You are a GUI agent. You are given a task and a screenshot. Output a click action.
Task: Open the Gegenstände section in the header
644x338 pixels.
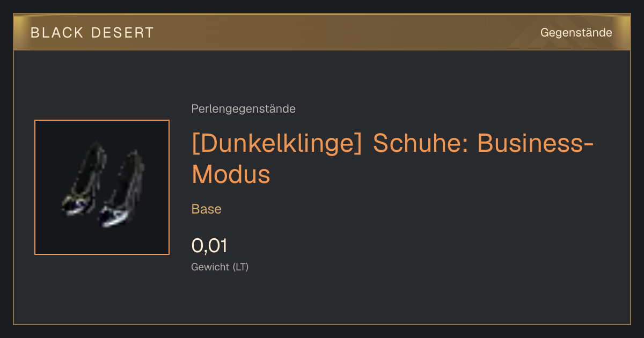[x=576, y=33]
